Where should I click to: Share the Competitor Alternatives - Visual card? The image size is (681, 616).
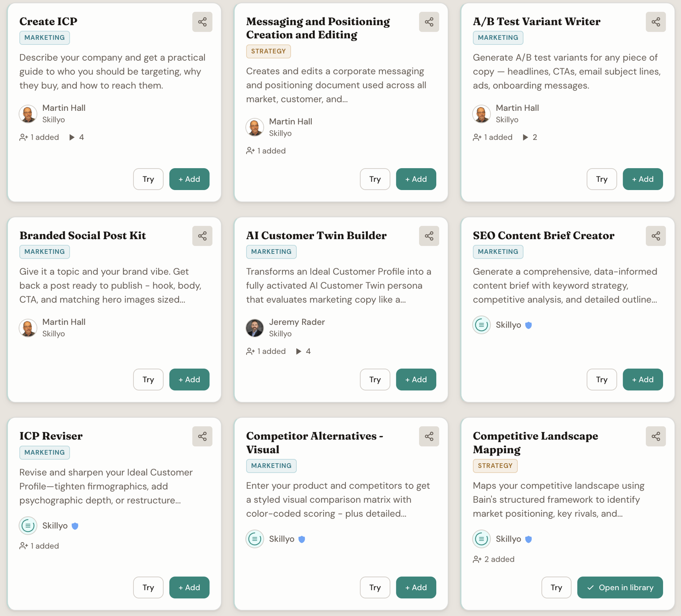pyautogui.click(x=429, y=437)
